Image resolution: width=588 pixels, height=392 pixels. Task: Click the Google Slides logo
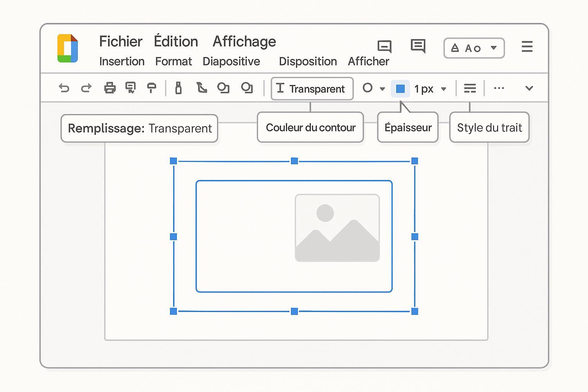tap(68, 48)
